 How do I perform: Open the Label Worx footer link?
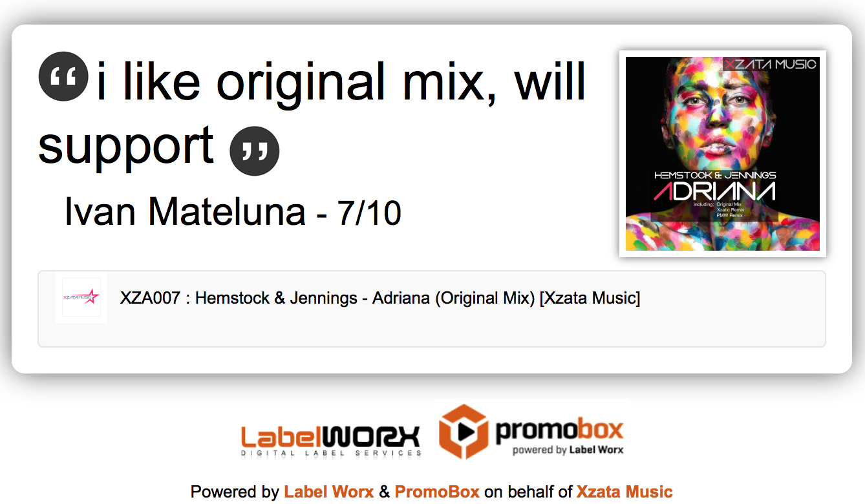[x=329, y=492]
